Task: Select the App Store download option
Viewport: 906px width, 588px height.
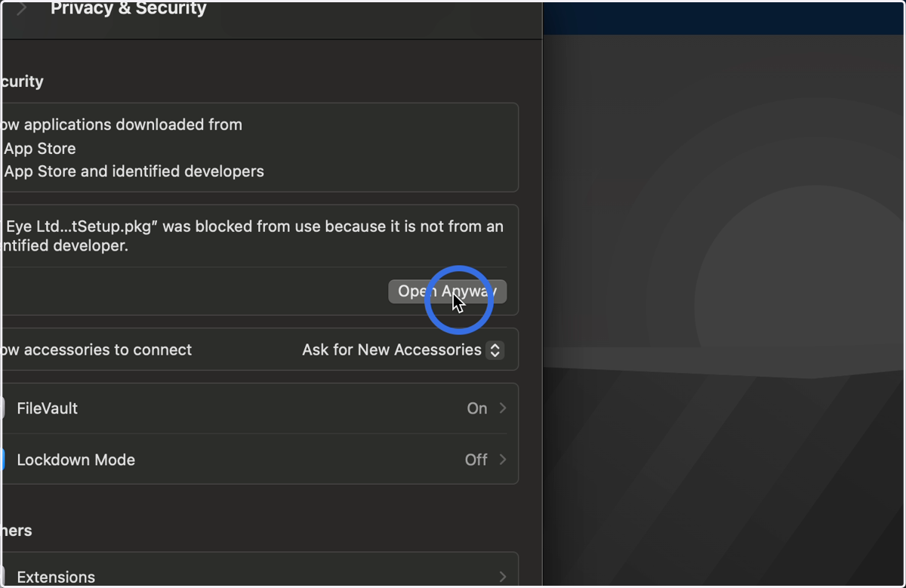Action: click(39, 149)
